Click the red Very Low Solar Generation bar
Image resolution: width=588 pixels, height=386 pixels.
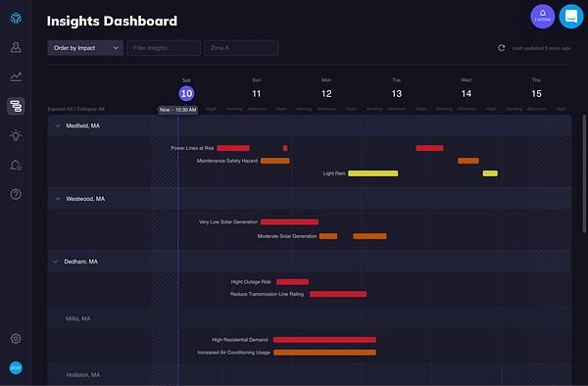coord(289,221)
